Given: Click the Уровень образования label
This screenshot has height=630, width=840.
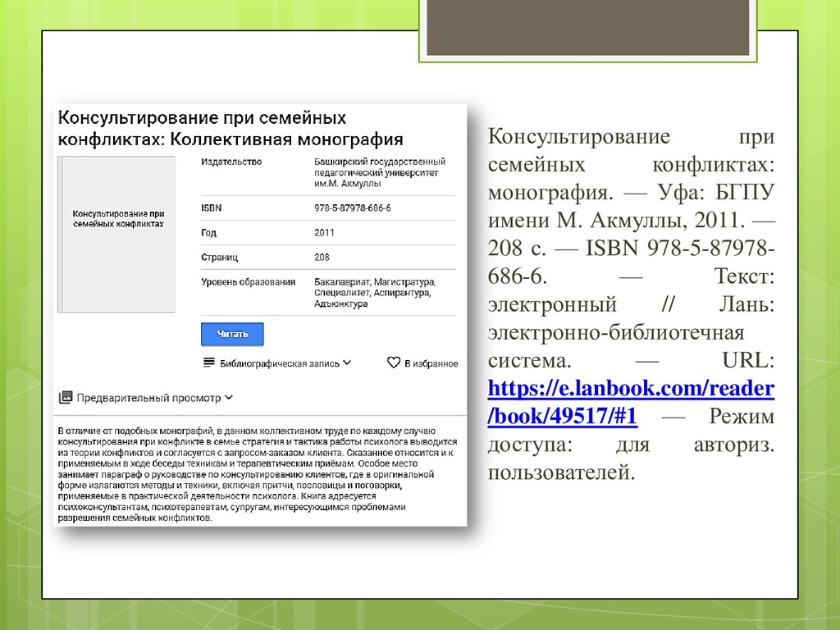Looking at the screenshot, I should 248,282.
